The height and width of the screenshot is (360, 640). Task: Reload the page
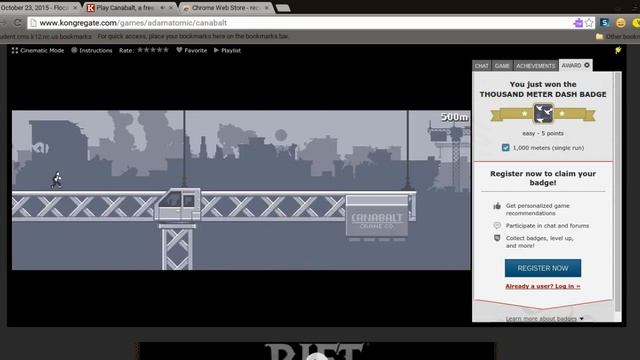pyautogui.click(x=17, y=23)
